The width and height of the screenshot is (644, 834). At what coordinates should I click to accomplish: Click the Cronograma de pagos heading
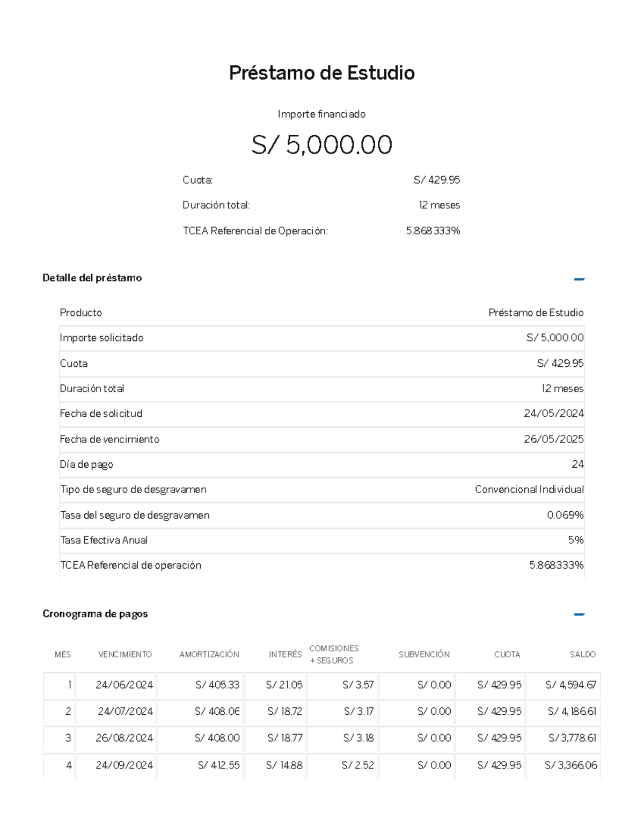click(95, 614)
